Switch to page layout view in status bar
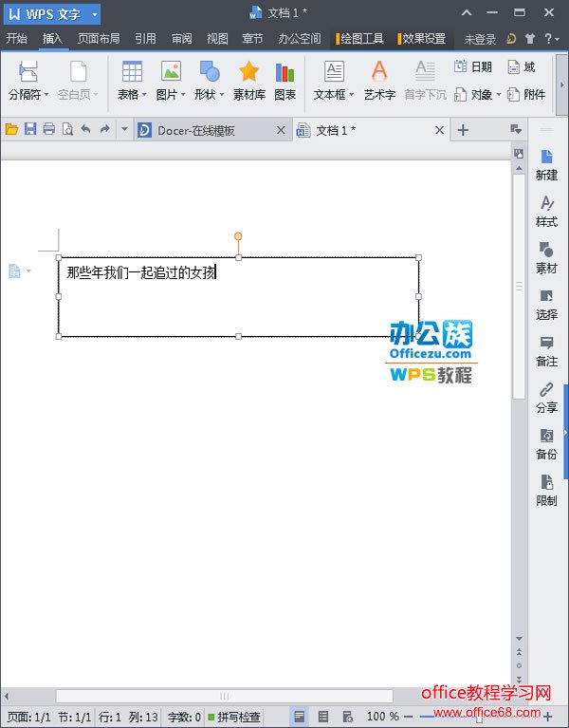The image size is (569, 728). tap(300, 717)
